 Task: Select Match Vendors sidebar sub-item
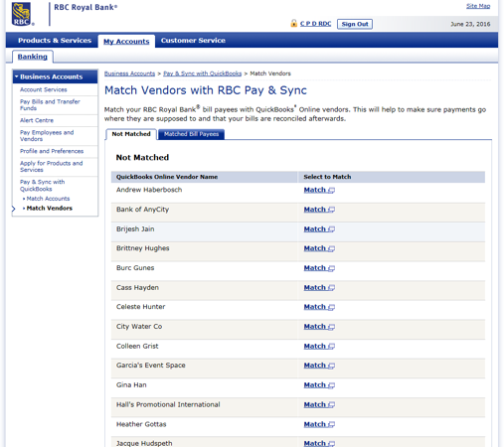(50, 209)
